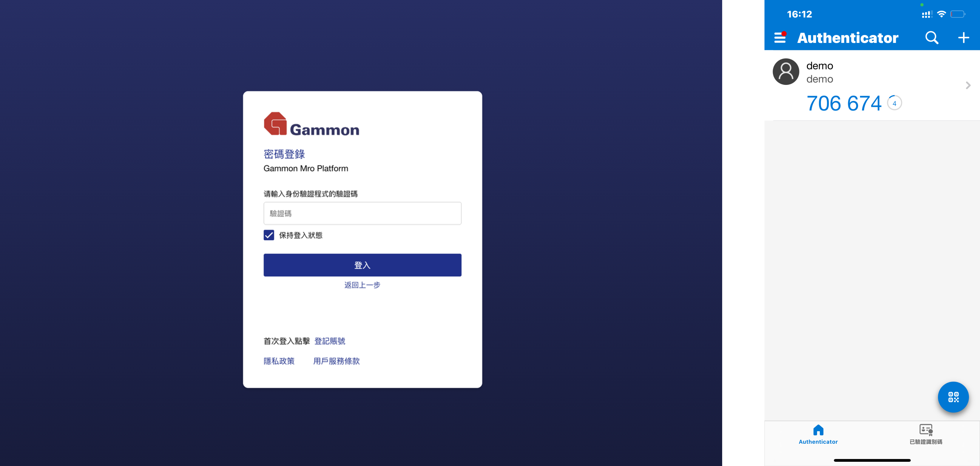Switch to the Authenticator bottom tab
980x466 pixels.
click(818, 434)
